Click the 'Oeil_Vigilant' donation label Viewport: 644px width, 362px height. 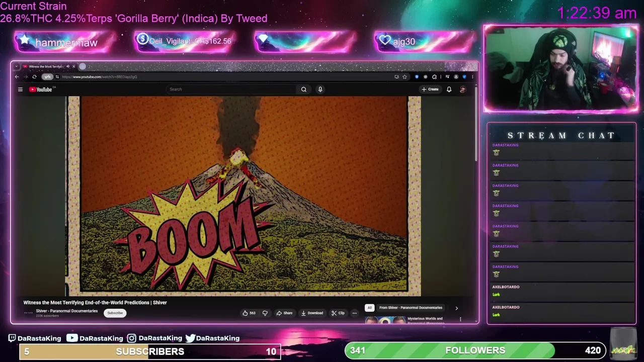(x=190, y=41)
